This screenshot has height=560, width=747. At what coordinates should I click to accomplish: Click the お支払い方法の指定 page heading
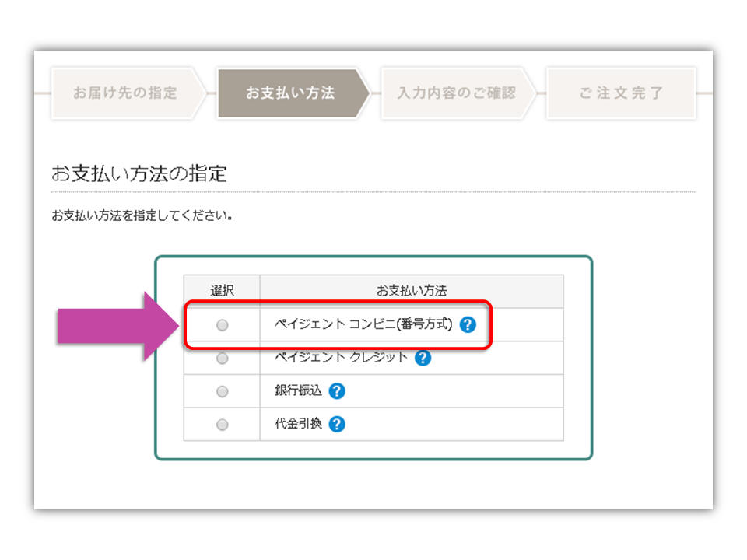click(139, 173)
